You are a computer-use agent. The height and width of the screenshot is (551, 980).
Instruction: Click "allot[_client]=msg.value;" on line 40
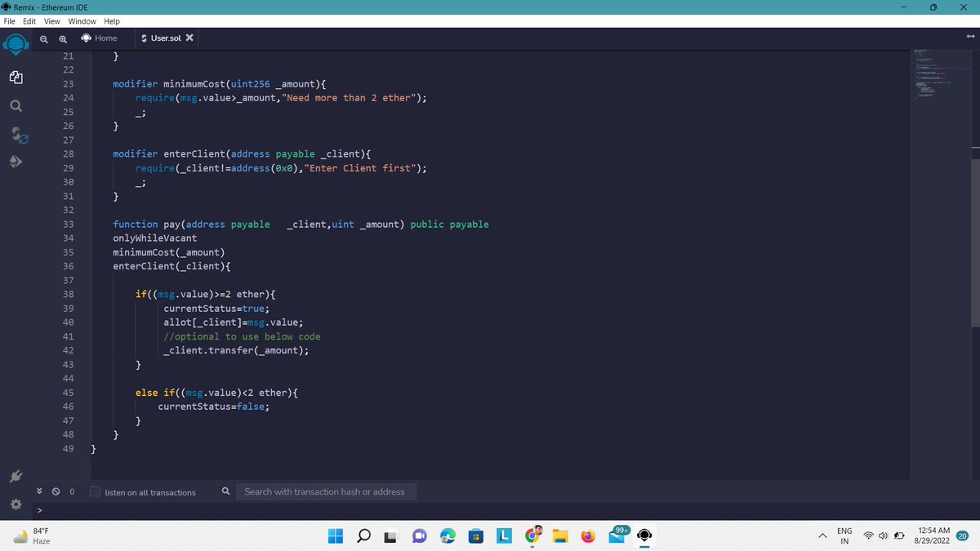click(234, 322)
